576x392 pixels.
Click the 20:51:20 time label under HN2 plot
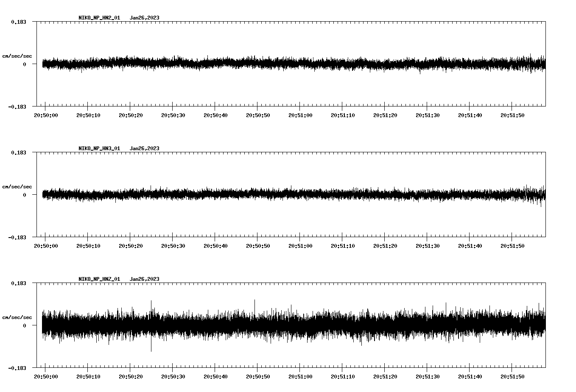(385, 115)
